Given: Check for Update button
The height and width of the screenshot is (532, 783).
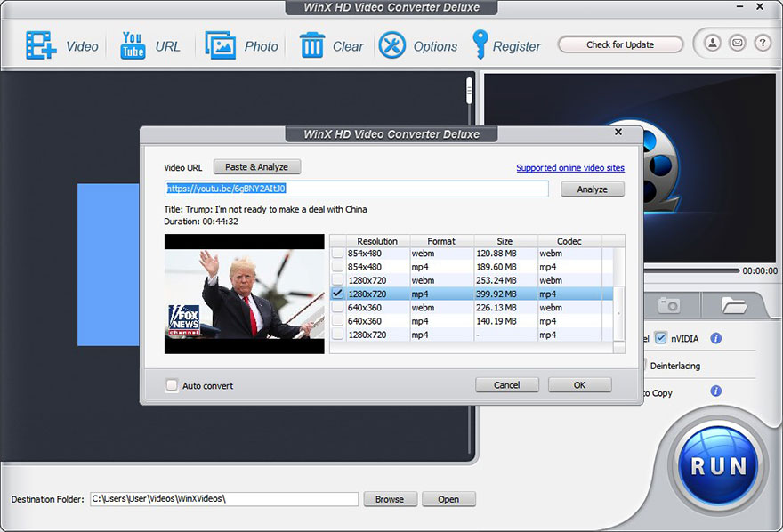Looking at the screenshot, I should (x=620, y=44).
